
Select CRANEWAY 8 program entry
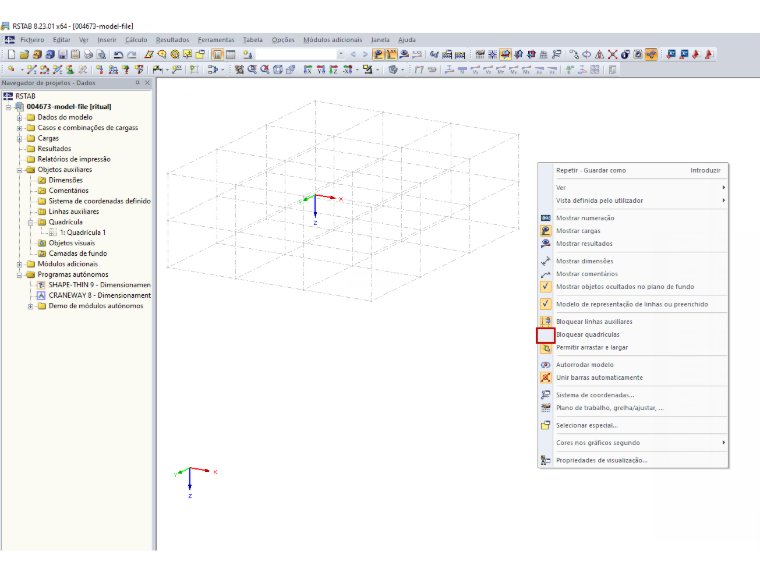tap(99, 296)
